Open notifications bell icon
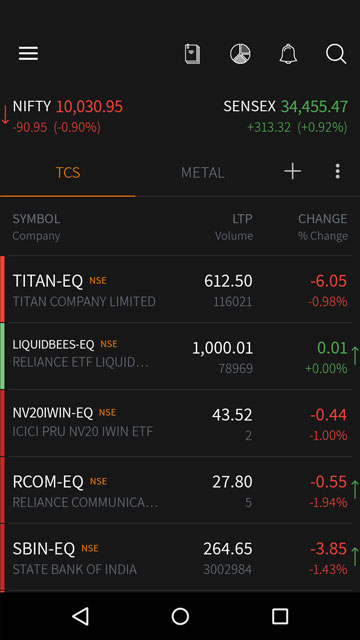This screenshot has width=360, height=640. (x=288, y=54)
